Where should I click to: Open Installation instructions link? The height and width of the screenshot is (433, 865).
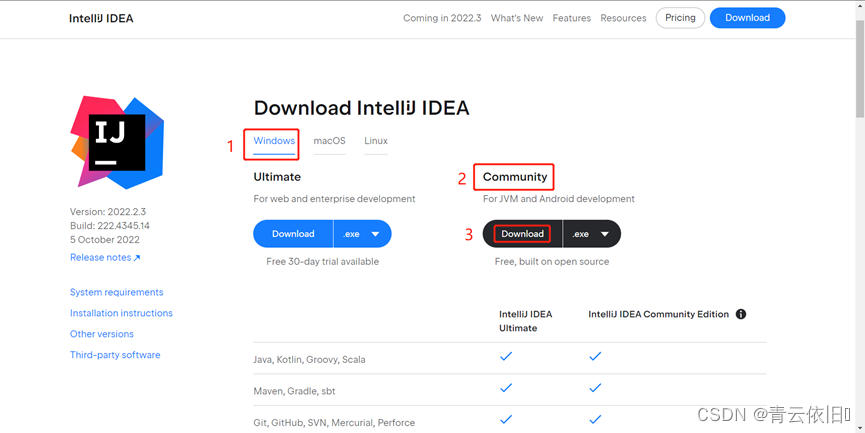click(x=121, y=313)
